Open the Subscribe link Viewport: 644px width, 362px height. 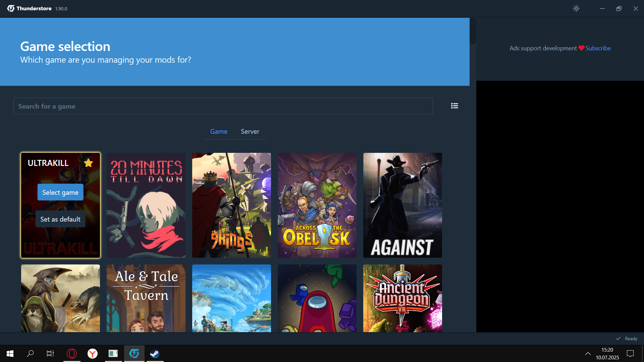click(598, 48)
